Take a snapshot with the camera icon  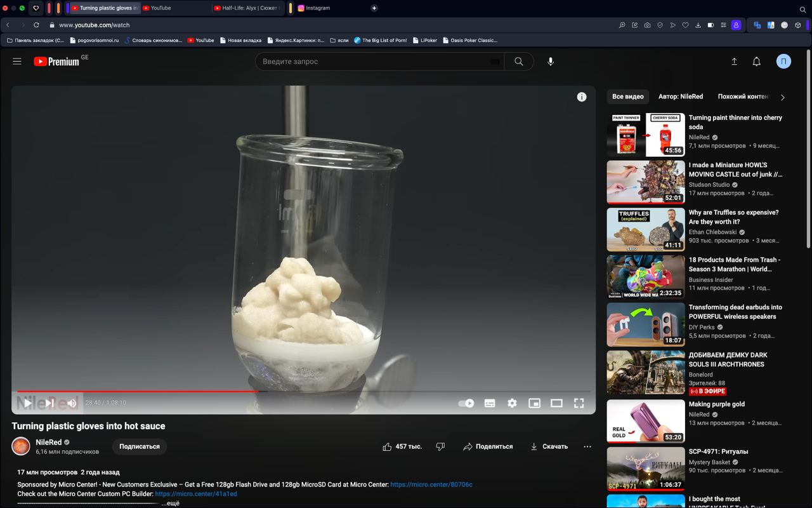[x=647, y=25]
